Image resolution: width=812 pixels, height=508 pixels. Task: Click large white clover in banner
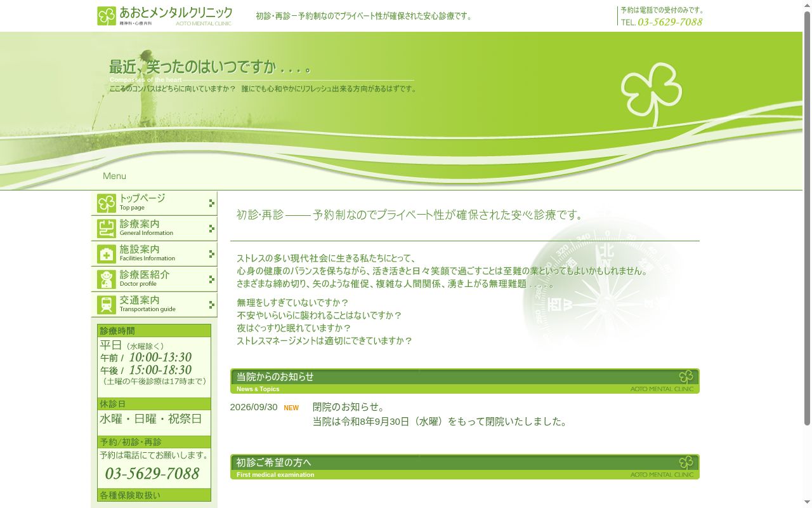pos(652,94)
